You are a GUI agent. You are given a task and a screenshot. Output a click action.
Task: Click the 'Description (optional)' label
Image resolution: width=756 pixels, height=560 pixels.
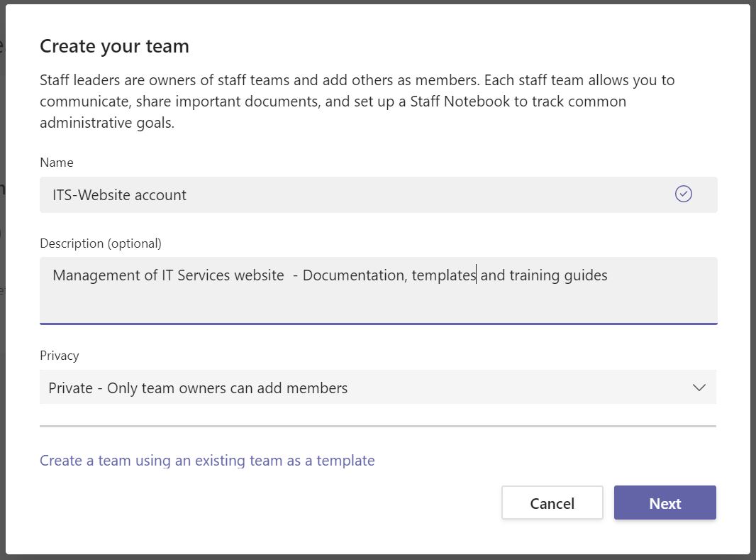[x=100, y=242]
